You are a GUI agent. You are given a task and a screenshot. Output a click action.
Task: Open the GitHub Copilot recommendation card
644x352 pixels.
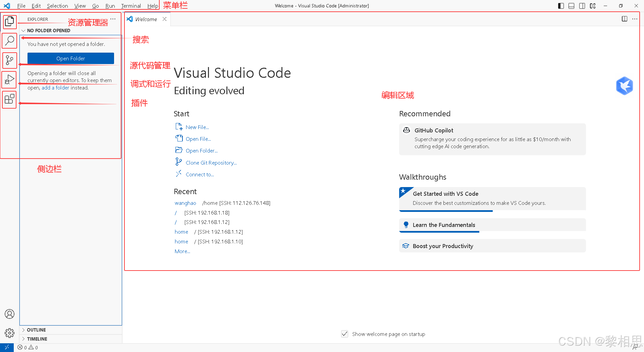pos(492,139)
